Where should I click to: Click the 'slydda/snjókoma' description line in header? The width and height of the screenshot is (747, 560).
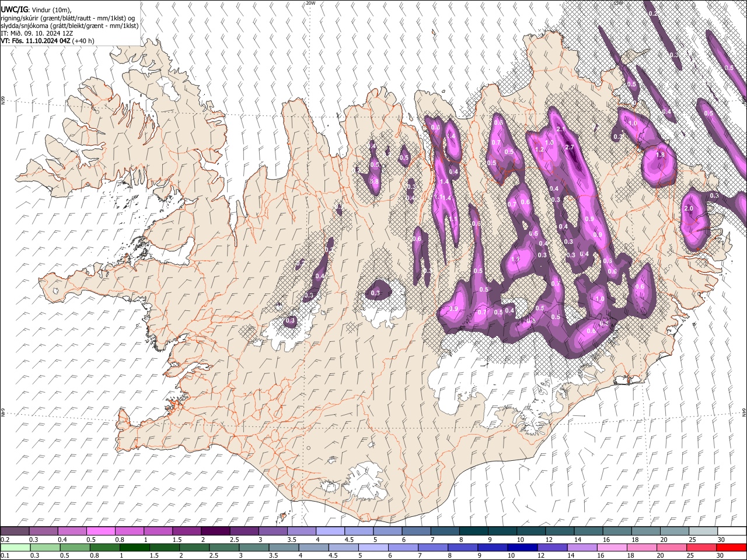(69, 26)
